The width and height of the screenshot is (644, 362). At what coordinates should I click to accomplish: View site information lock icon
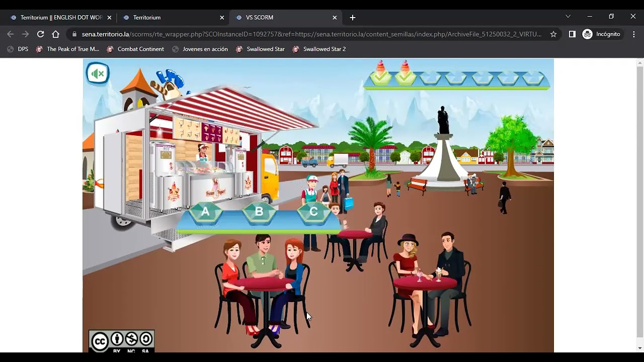pyautogui.click(x=74, y=34)
